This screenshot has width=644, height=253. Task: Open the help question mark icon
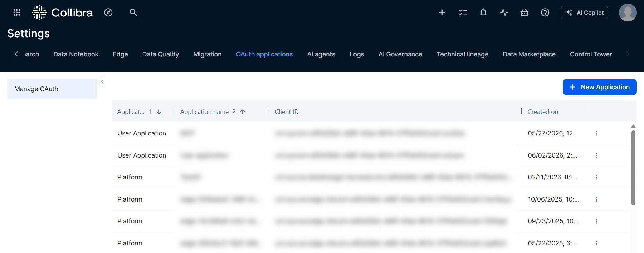tap(545, 13)
